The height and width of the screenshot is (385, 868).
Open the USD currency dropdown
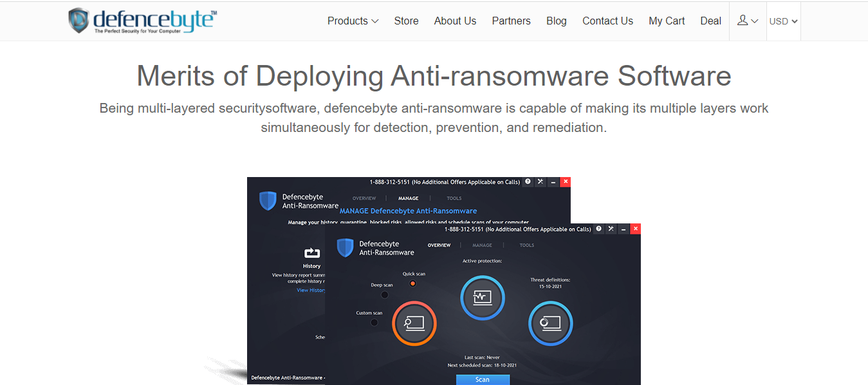[x=784, y=21]
